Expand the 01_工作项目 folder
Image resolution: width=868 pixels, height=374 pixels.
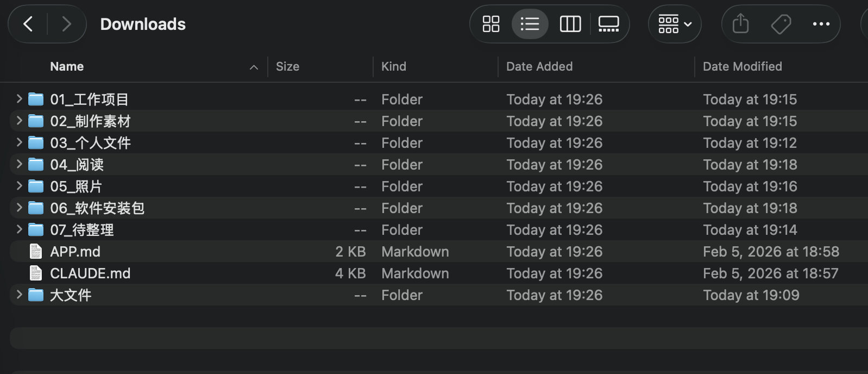coord(19,99)
